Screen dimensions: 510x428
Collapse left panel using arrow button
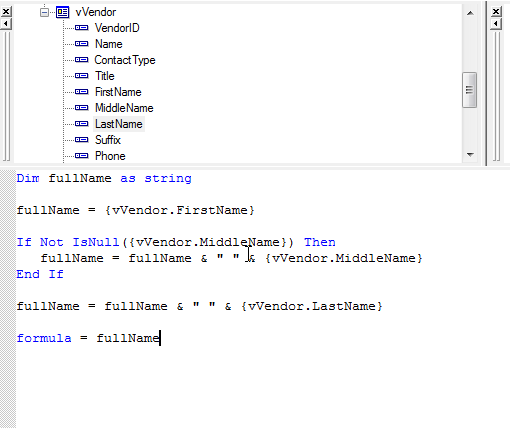(6, 24)
